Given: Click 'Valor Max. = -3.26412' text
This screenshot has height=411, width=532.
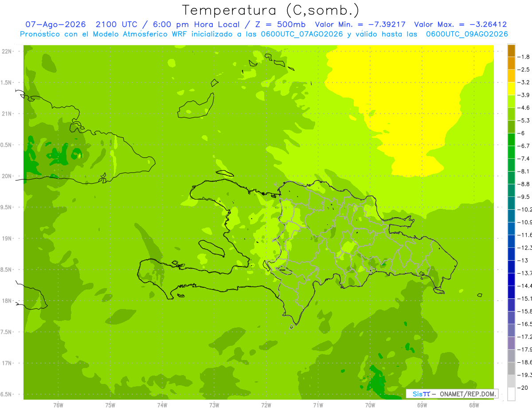Looking at the screenshot, I should [x=460, y=24].
